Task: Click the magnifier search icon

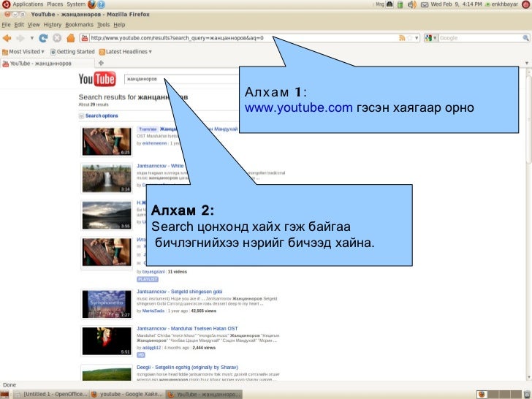Action: [526, 38]
